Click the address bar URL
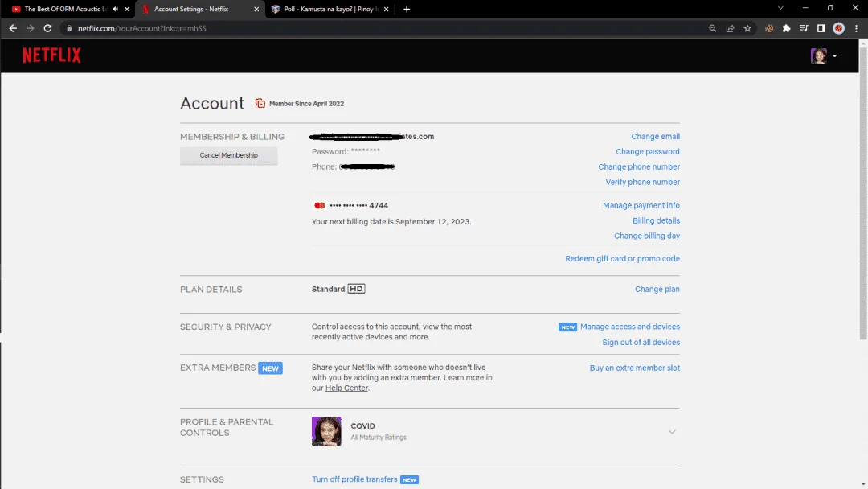The height and width of the screenshot is (489, 868). pyautogui.click(x=141, y=28)
